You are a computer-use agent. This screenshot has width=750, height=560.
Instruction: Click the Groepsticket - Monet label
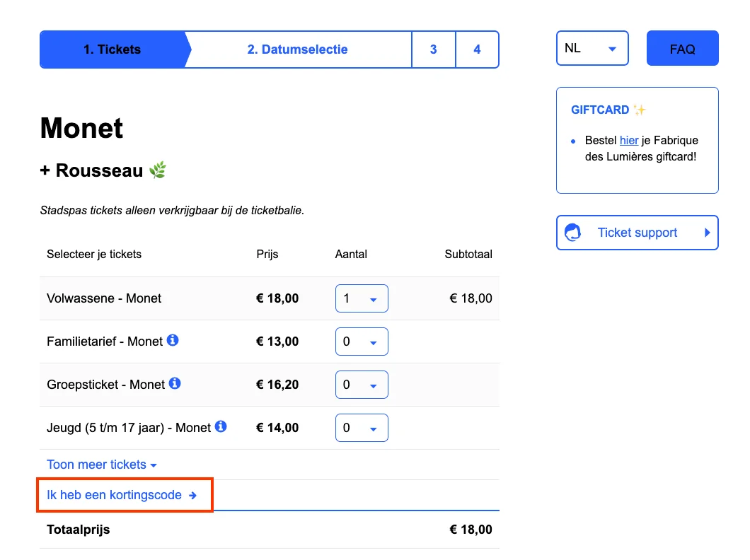click(x=105, y=385)
